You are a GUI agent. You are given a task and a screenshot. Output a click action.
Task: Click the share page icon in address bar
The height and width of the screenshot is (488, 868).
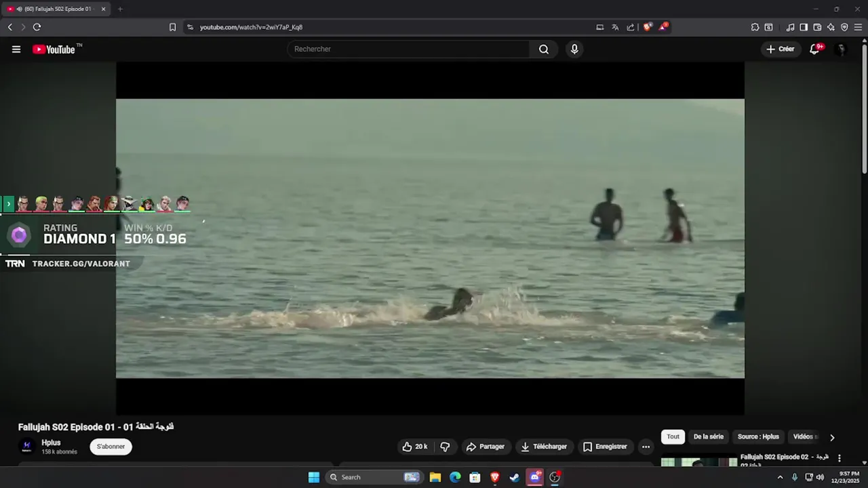631,27
